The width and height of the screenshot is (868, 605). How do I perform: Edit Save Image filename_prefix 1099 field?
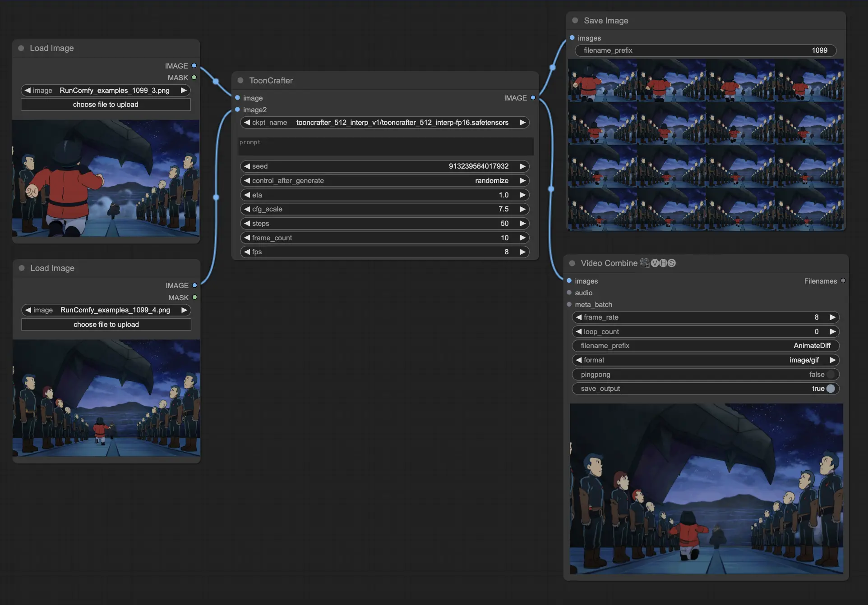(x=706, y=50)
